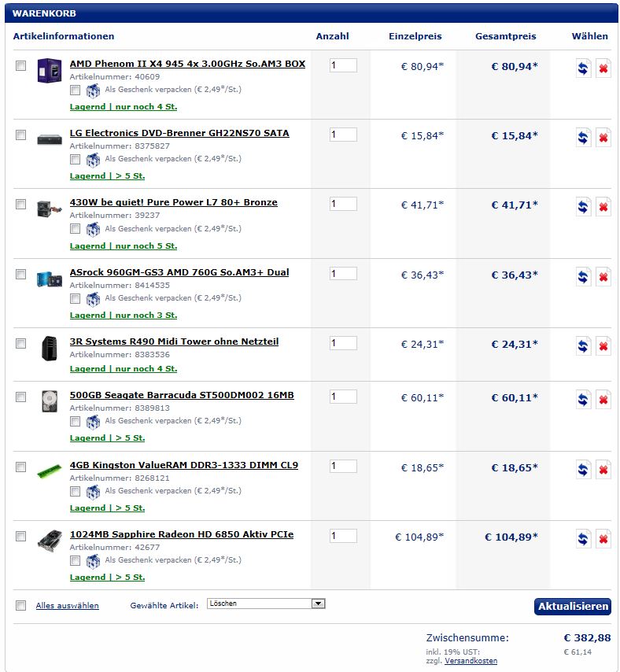The height and width of the screenshot is (672, 620).
Task: Refresh the 3R Systems R490 row
Action: pyautogui.click(x=583, y=346)
